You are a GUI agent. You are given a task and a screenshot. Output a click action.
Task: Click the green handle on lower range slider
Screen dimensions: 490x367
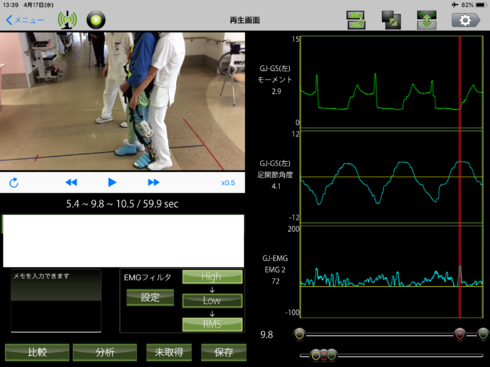[x=332, y=355]
